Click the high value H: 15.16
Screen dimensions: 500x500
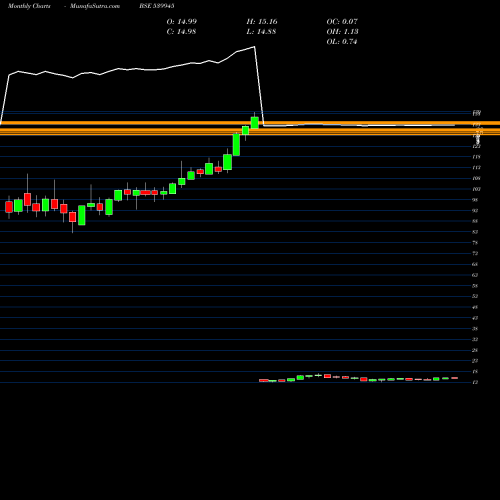[x=262, y=22]
